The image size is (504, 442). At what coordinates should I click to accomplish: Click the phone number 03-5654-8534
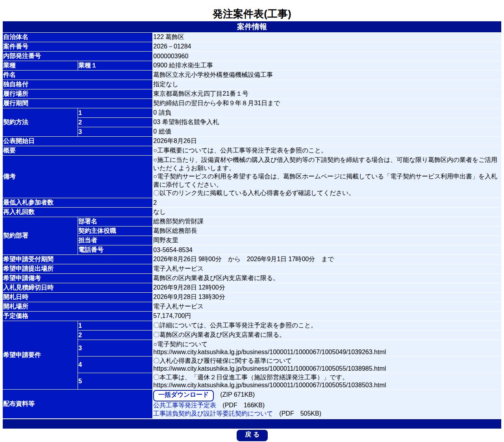pyautogui.click(x=173, y=250)
